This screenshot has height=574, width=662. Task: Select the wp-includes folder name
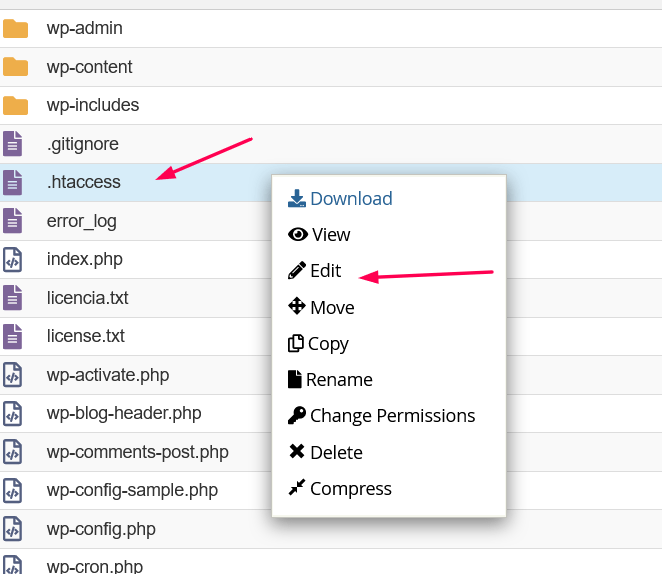pos(93,105)
